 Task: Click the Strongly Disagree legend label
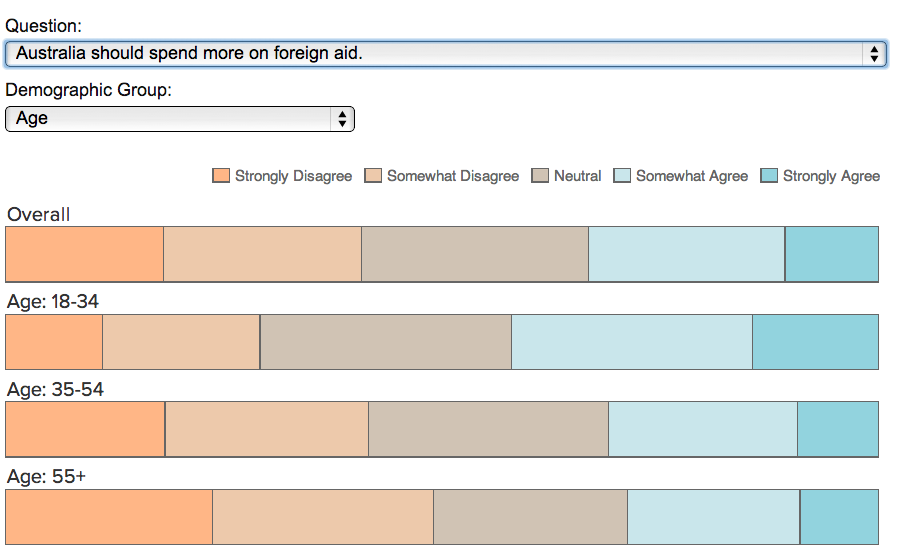(294, 176)
